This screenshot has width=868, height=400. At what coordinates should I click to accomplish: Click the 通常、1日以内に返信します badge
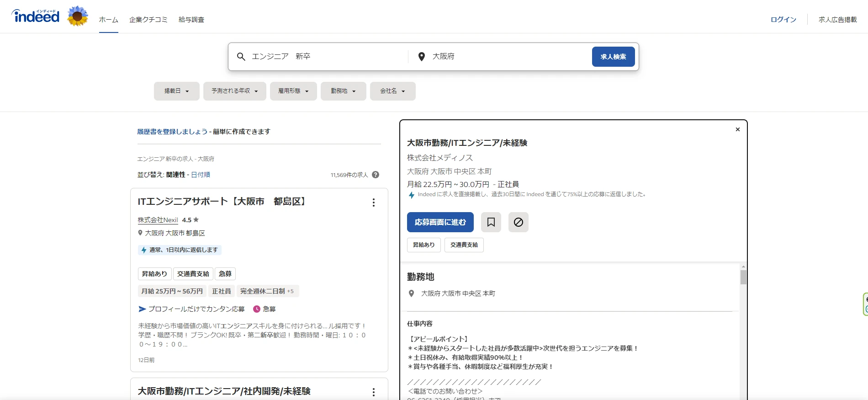click(180, 250)
